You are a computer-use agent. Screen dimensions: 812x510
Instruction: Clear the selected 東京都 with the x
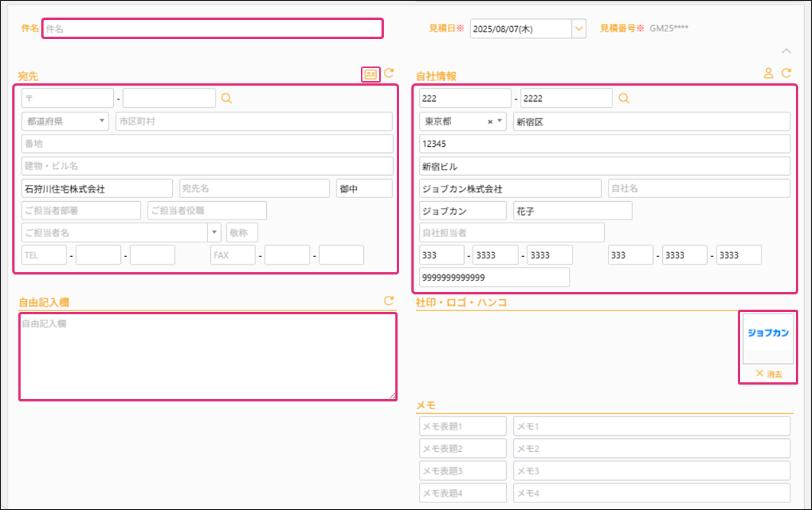(x=490, y=122)
